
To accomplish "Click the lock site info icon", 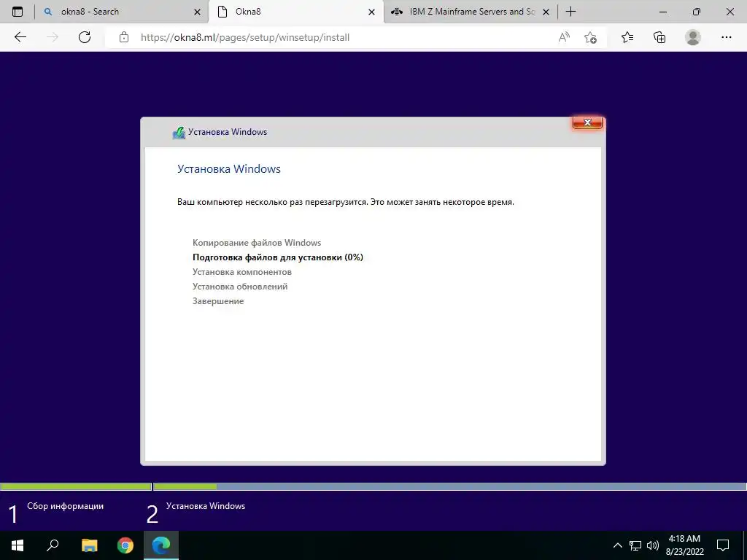I will point(124,37).
